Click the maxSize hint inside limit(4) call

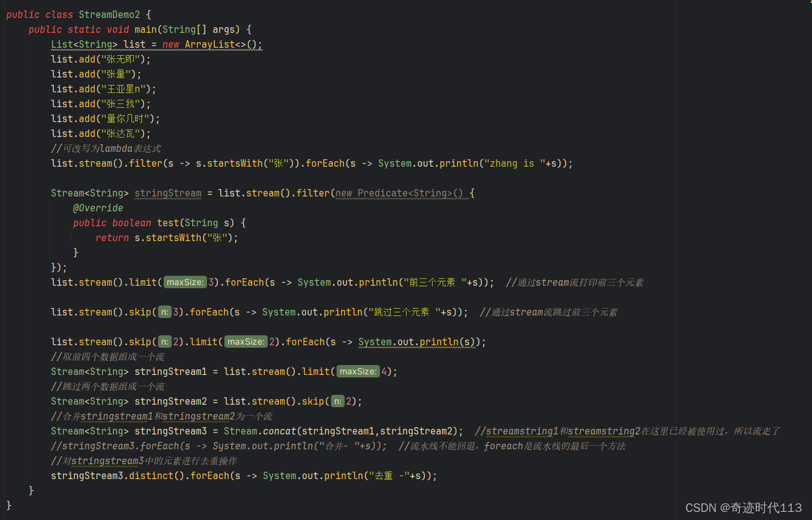(358, 371)
